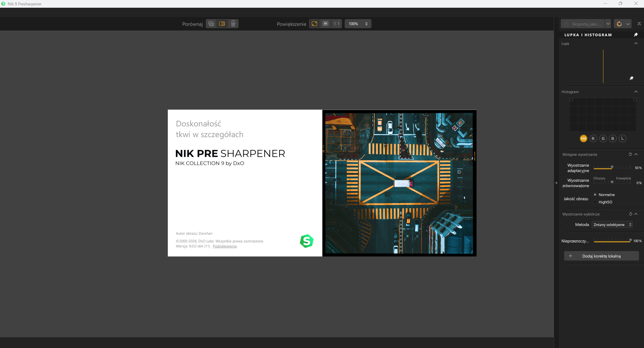Reset the Wyostrzanie wybiórcze section
644x348 pixels.
[630, 214]
